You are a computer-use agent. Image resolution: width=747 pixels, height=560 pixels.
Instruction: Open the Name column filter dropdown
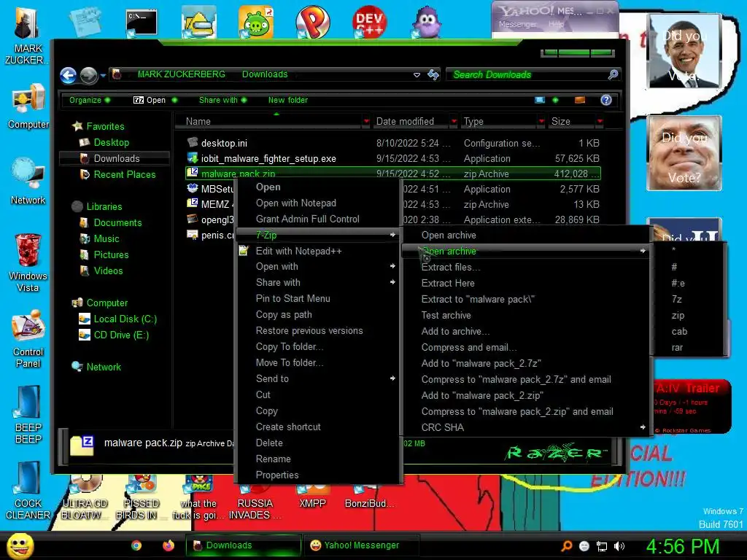coord(366,122)
